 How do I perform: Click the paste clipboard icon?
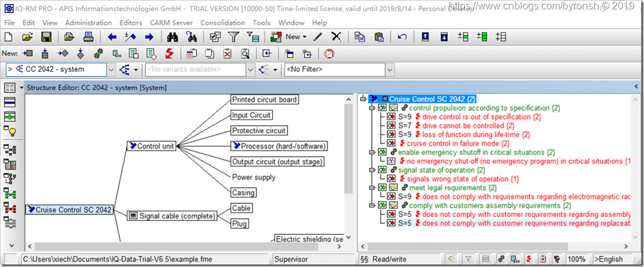[x=379, y=36]
